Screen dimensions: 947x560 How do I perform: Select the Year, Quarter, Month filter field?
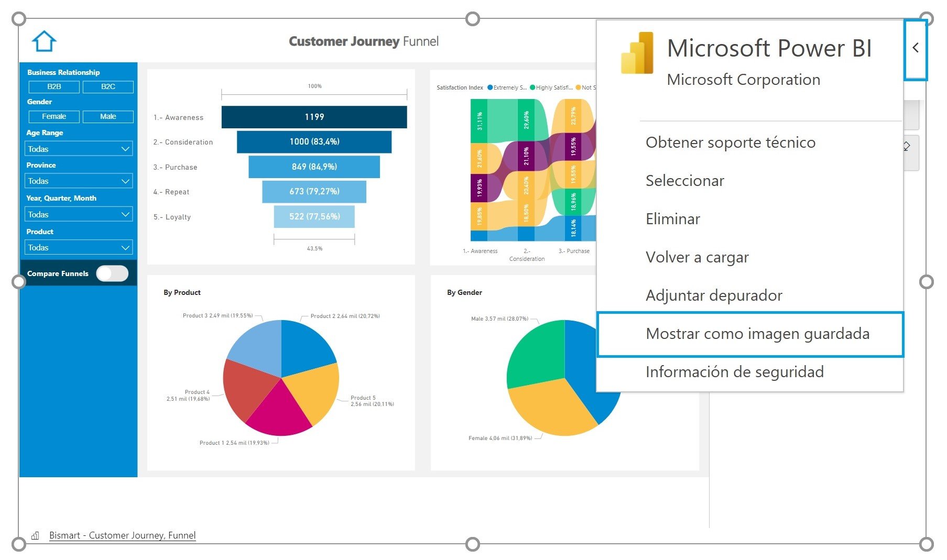click(79, 214)
